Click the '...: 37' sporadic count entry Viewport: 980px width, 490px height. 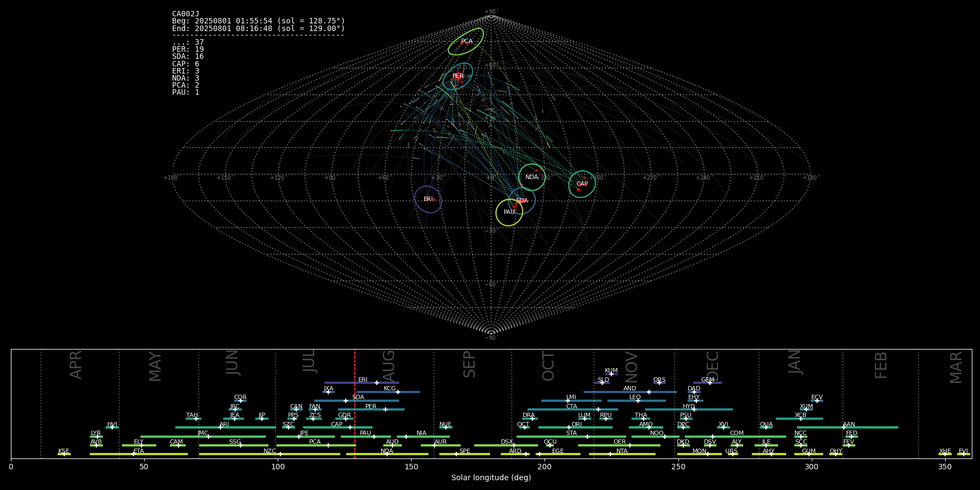coord(188,42)
